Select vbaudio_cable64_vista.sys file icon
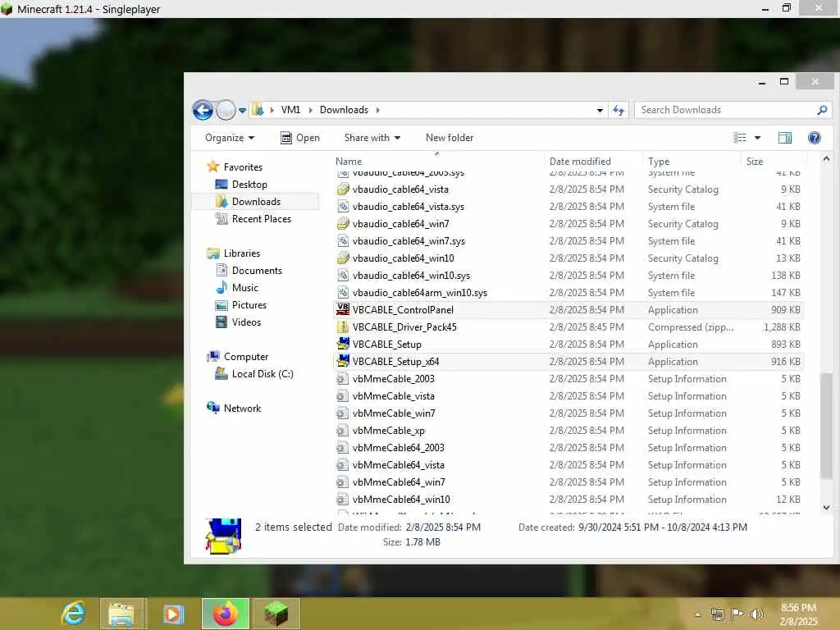This screenshot has height=630, width=840. coord(343,206)
